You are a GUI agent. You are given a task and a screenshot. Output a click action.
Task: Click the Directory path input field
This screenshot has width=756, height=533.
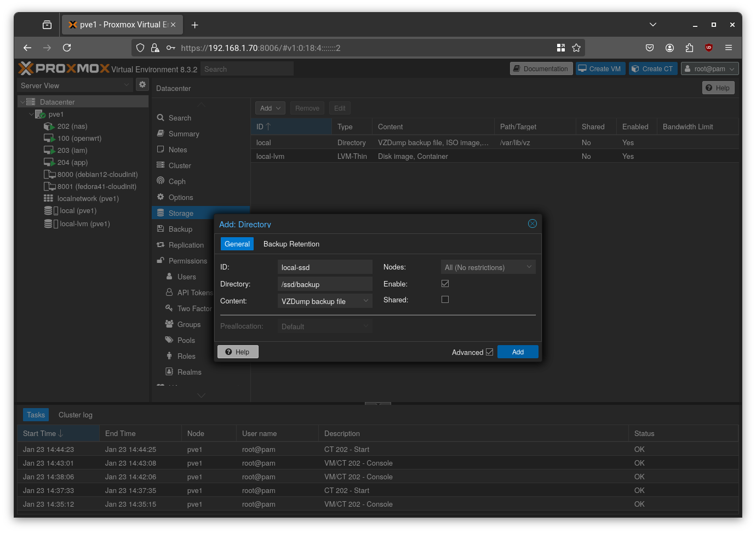point(325,284)
